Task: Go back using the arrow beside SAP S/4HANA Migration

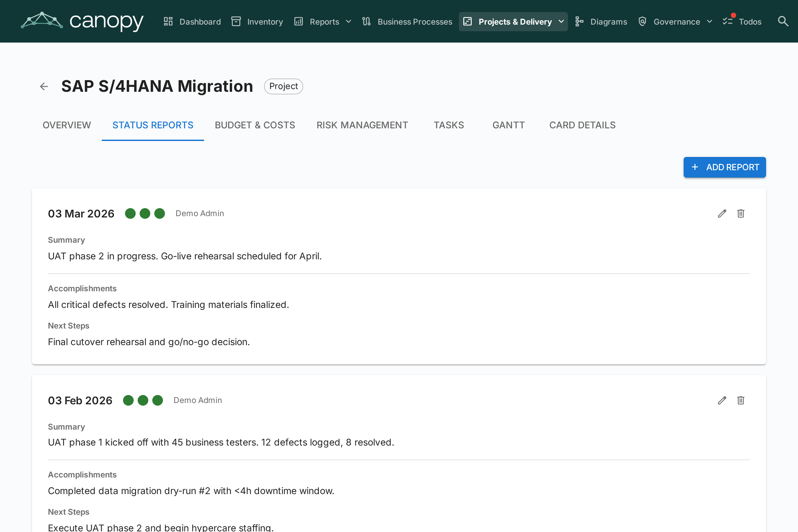Action: (x=44, y=86)
